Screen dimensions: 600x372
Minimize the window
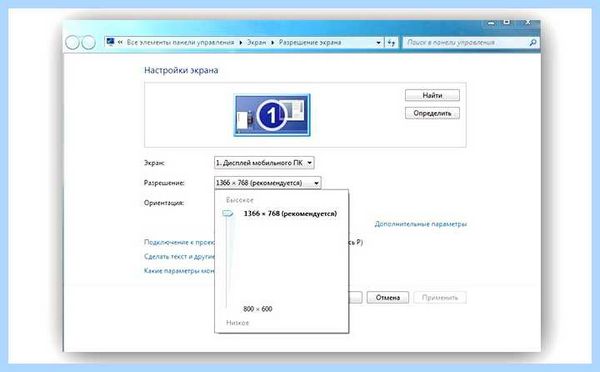click(x=491, y=23)
